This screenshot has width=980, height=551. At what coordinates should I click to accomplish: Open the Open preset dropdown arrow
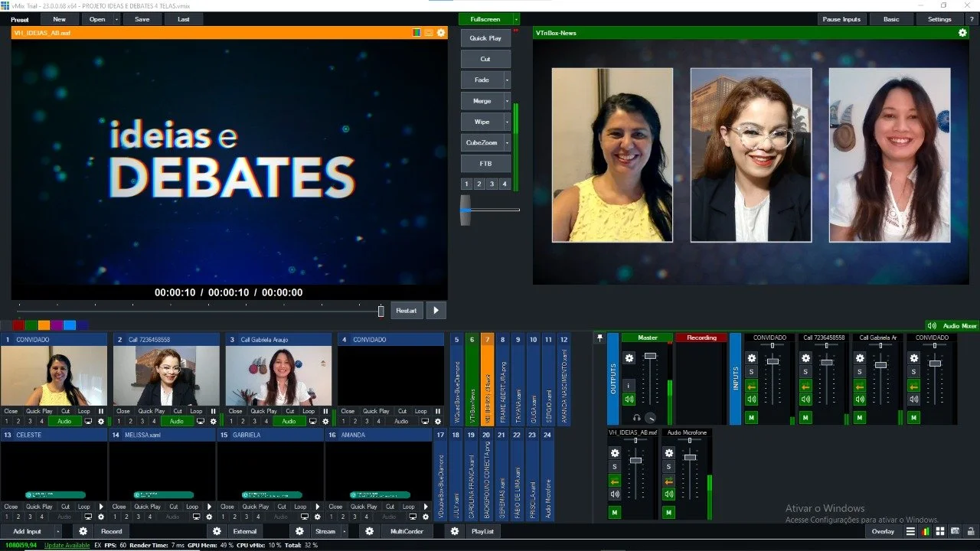[117, 19]
